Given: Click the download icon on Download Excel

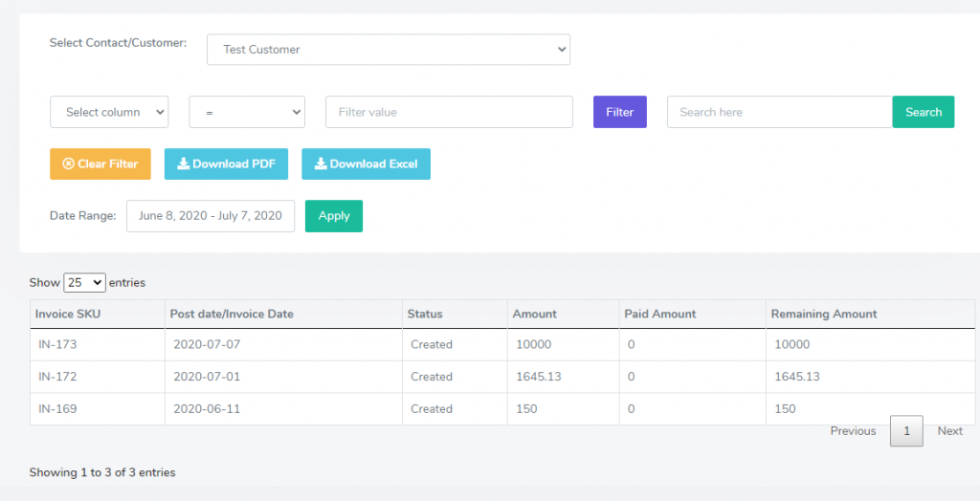Looking at the screenshot, I should tap(321, 163).
